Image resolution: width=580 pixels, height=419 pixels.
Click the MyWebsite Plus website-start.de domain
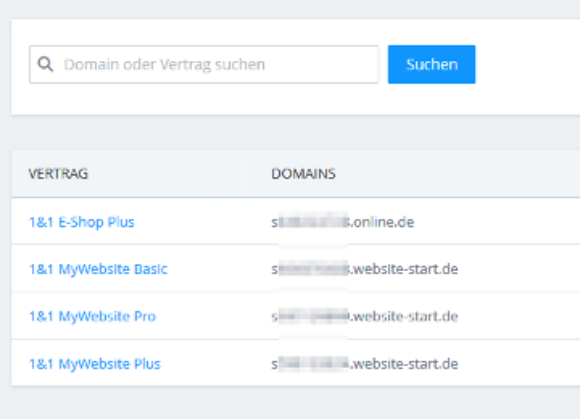365,364
